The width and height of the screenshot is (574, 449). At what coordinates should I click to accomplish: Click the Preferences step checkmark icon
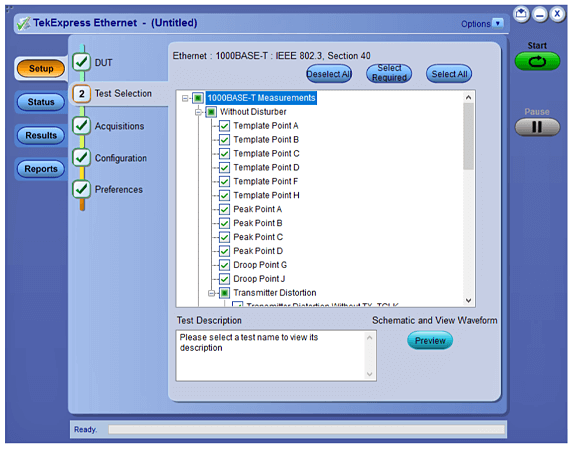(81, 189)
